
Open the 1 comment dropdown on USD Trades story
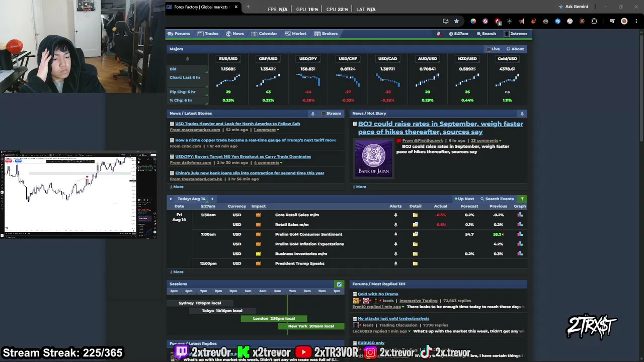click(266, 130)
